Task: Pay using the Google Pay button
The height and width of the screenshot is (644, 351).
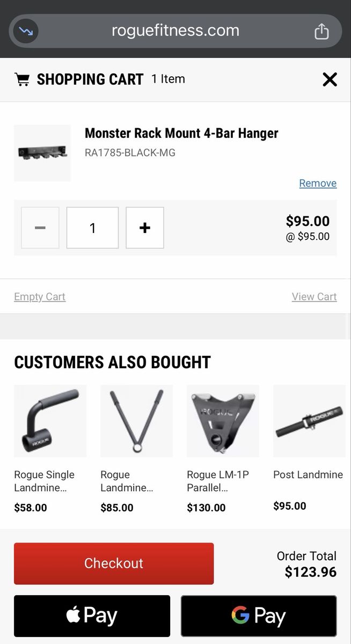Action: tap(259, 616)
